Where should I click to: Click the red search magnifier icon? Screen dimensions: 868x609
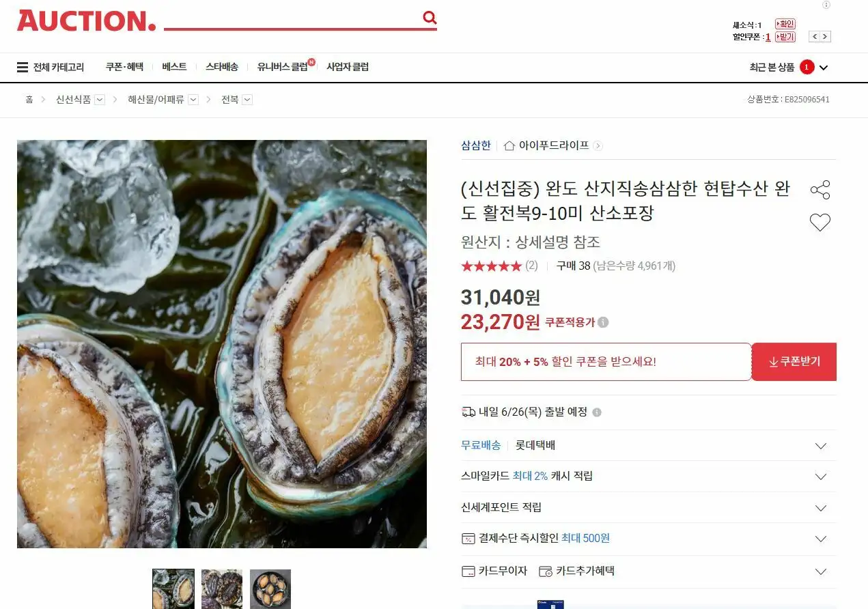pos(430,18)
